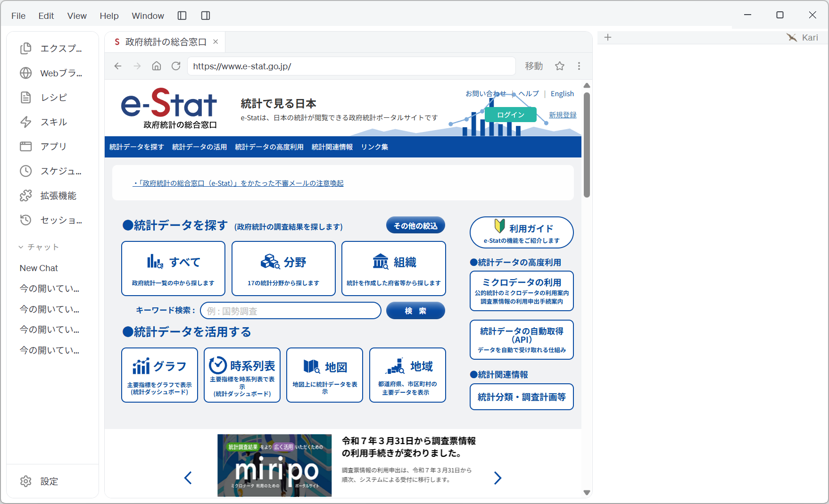Click the キーワード検索 input field
The height and width of the screenshot is (504, 829).
tap(290, 311)
